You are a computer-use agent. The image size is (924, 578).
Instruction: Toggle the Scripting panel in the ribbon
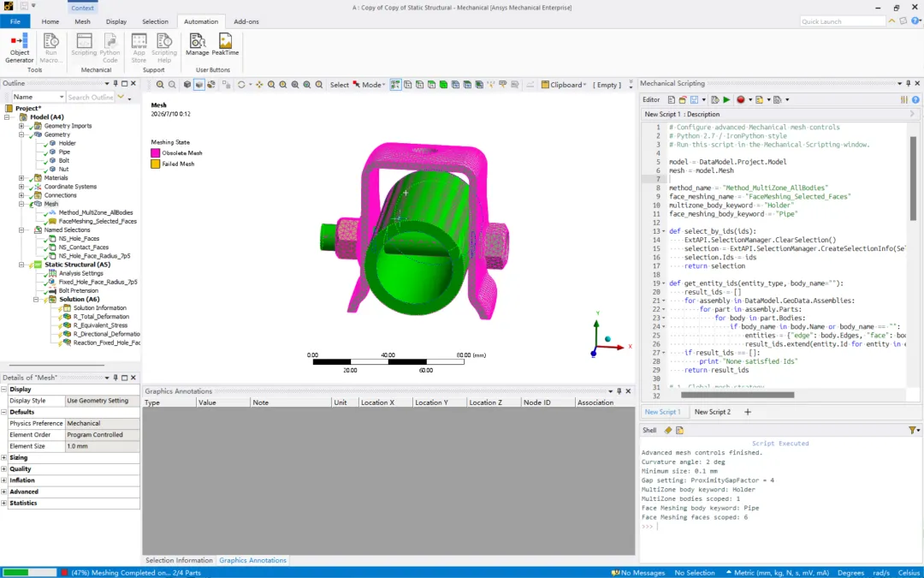click(x=84, y=45)
